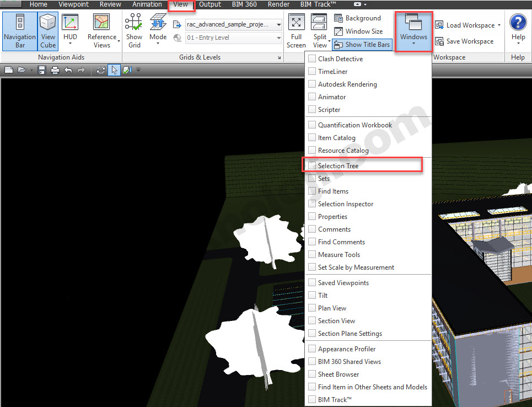Viewport: 532px width, 407px height.
Task: Check the Clash Detective window option
Action: coord(312,59)
